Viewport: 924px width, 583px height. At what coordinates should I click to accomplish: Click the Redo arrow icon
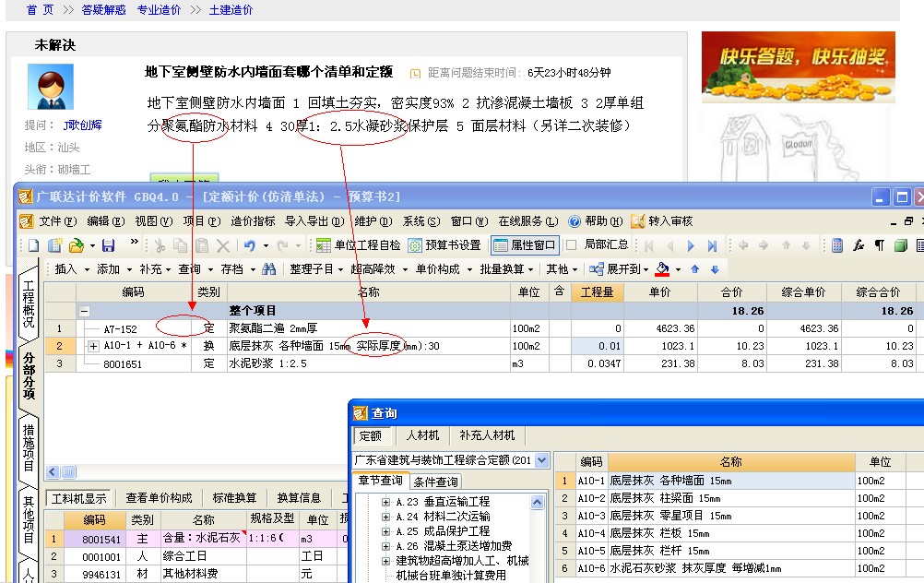point(283,245)
